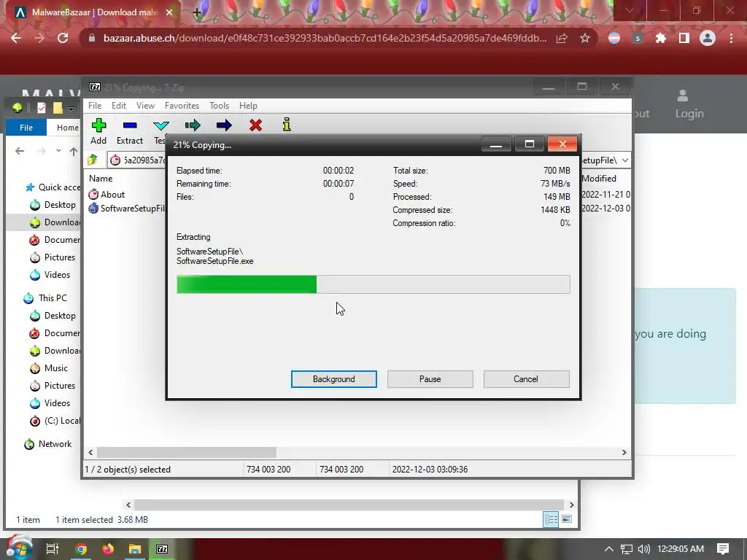Close the MalwareBazaar browser tab
The height and width of the screenshot is (560, 747).
click(x=169, y=12)
